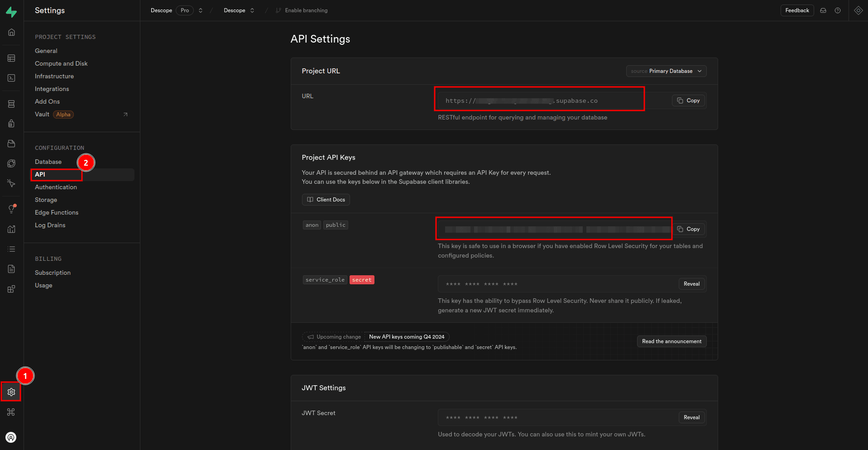Open Compute and Disk settings
Screen dimensions: 868x450
61,63
